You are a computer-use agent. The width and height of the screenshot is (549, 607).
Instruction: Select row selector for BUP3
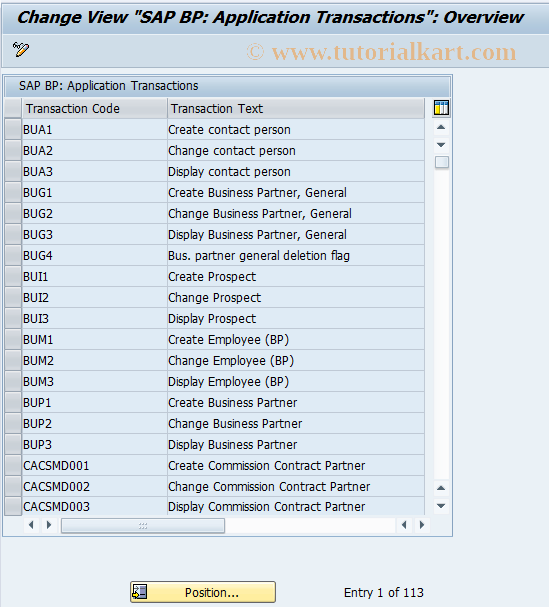pos(13,444)
